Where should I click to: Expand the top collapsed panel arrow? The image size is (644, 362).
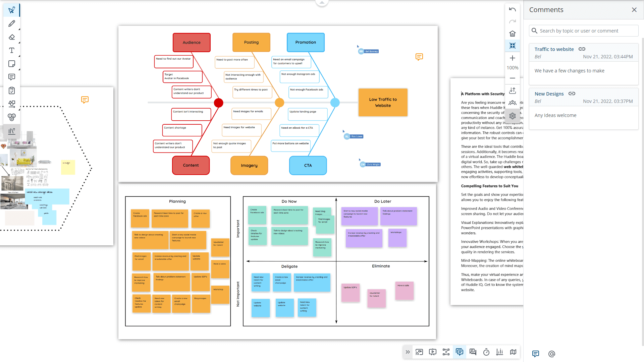click(322, 3)
